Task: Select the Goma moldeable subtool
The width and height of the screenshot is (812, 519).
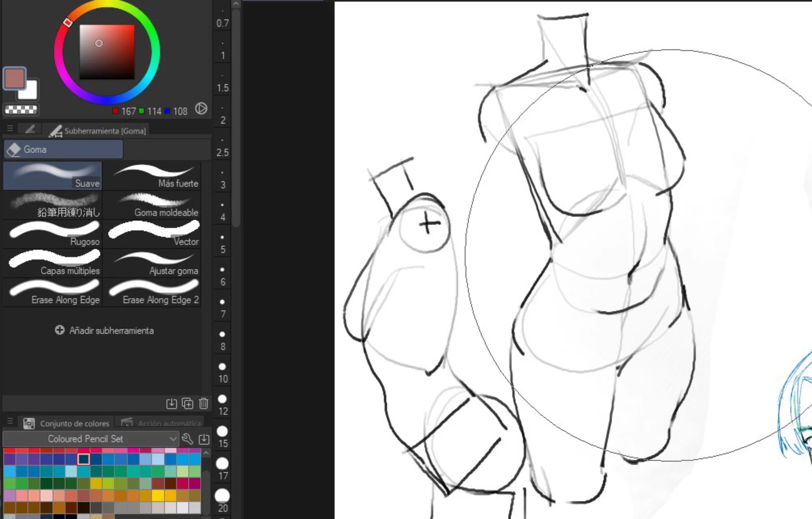Action: tap(152, 205)
